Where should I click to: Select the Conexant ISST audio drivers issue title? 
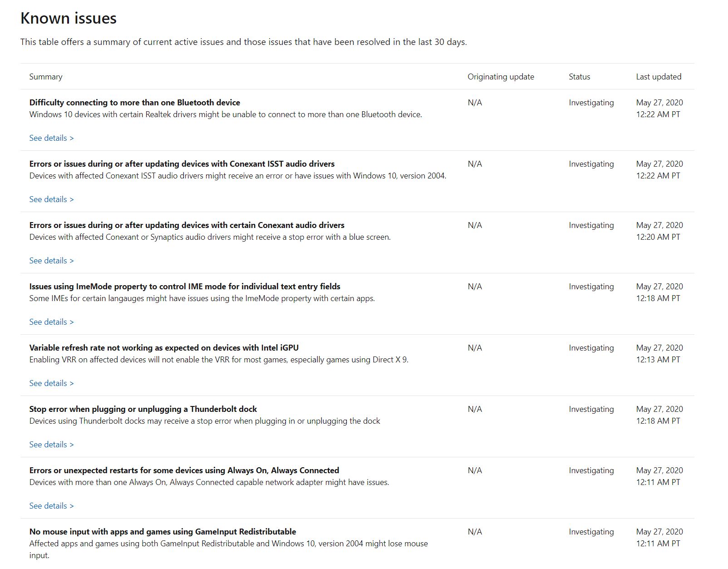pyautogui.click(x=182, y=164)
